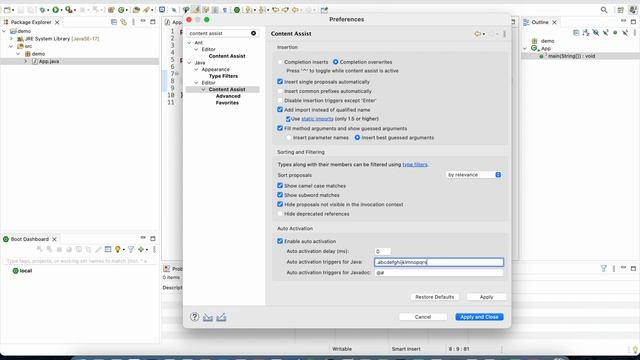Click the Debug bug icon in main toolbar
This screenshot has height=360, width=640.
point(42,10)
